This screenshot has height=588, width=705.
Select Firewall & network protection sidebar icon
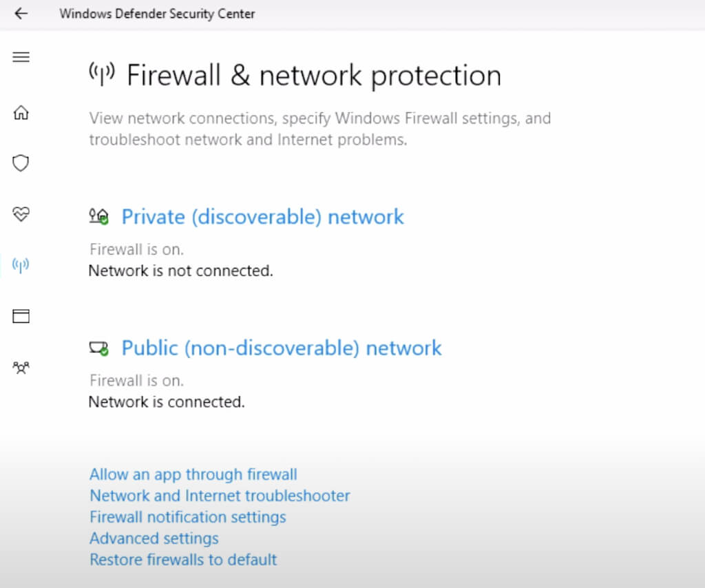21,265
